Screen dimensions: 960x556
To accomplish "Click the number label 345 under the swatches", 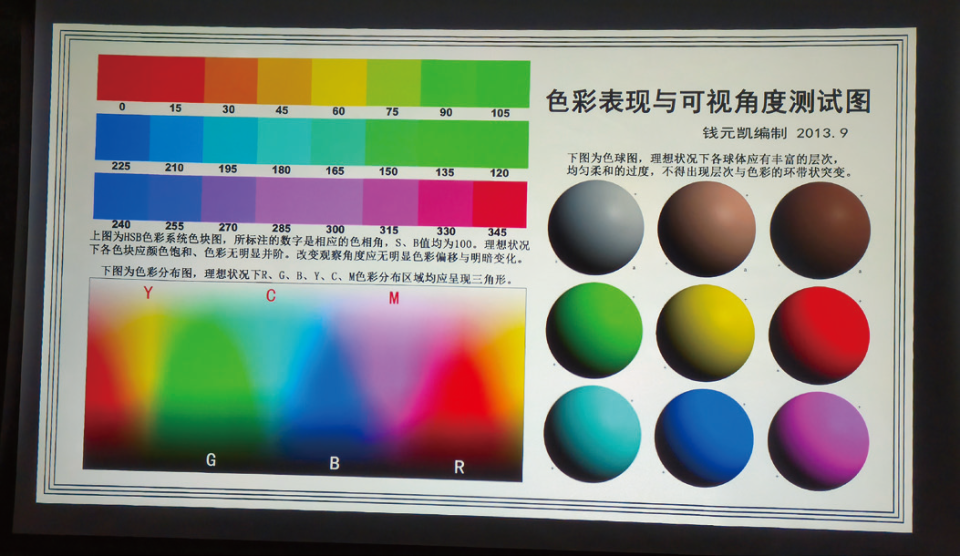I will click(497, 232).
